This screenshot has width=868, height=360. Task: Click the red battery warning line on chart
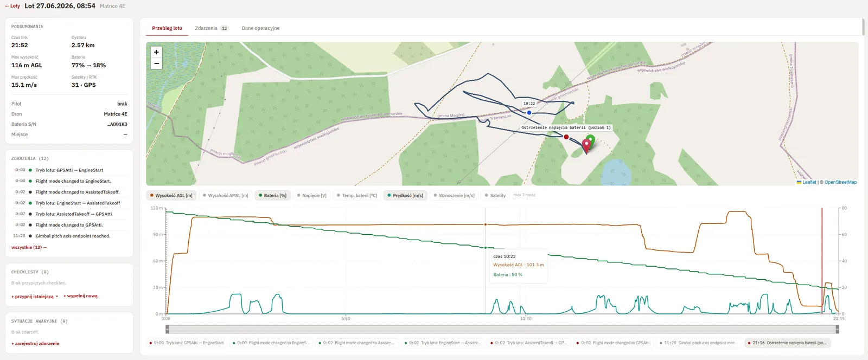tap(822, 260)
